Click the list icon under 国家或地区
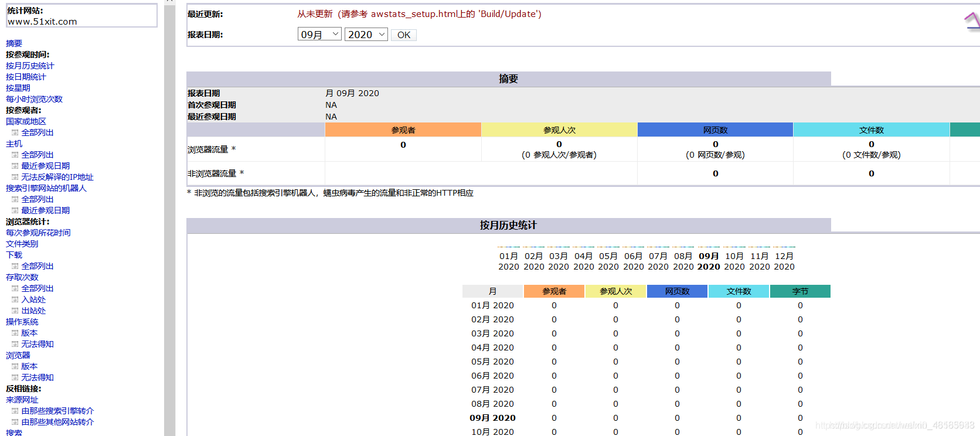Image resolution: width=980 pixels, height=436 pixels. (x=15, y=132)
